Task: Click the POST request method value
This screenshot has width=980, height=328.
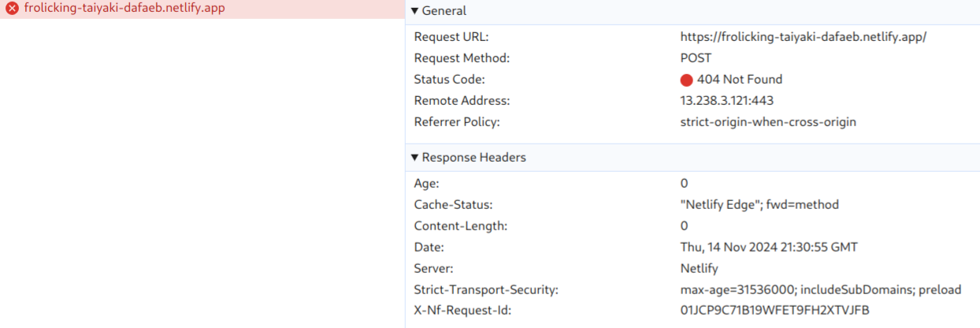Action: pos(696,58)
